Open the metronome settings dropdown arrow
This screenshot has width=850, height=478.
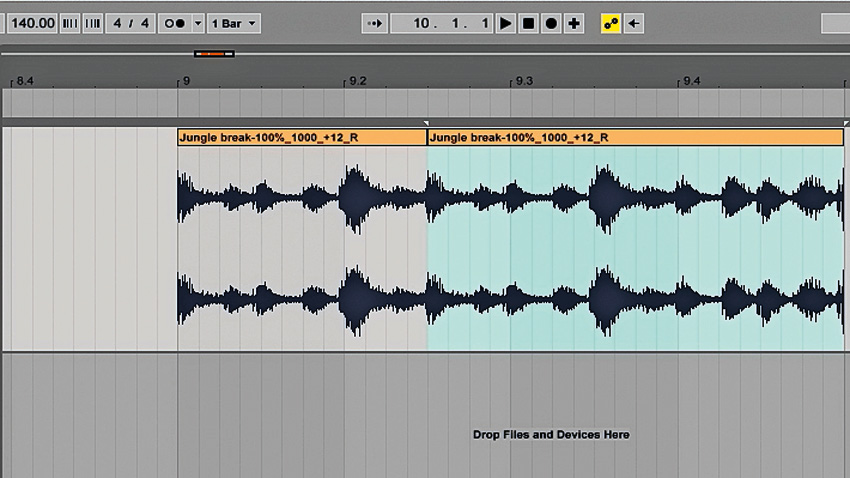pos(198,23)
